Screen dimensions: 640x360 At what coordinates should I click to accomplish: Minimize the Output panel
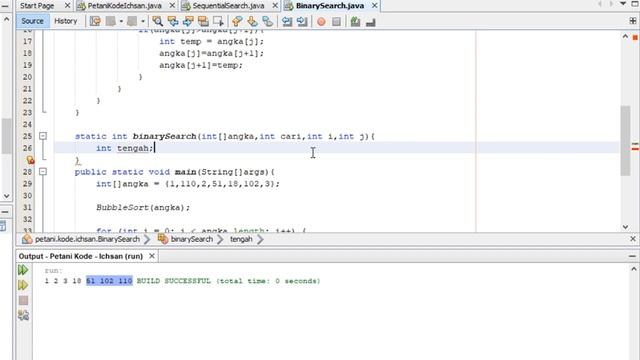point(632,256)
